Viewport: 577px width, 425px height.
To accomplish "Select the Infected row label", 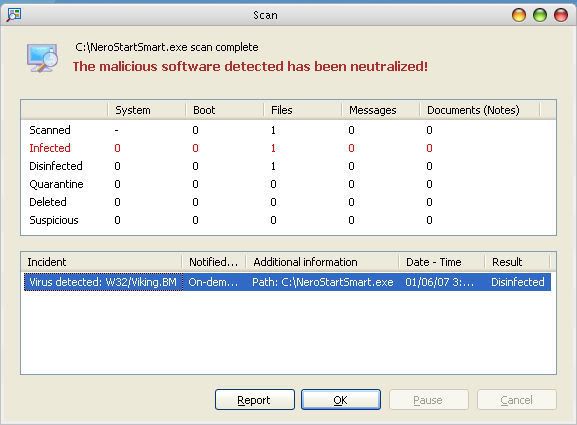I will [50, 148].
